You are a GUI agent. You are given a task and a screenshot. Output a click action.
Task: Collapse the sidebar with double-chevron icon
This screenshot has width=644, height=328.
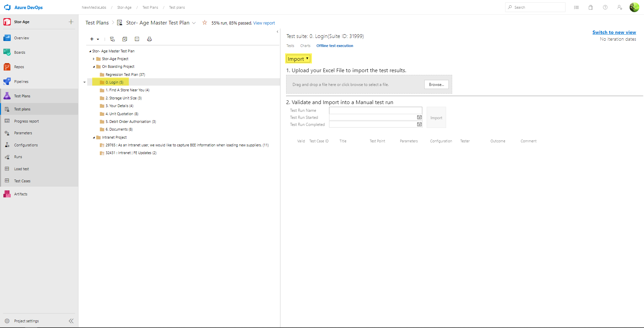tap(71, 321)
